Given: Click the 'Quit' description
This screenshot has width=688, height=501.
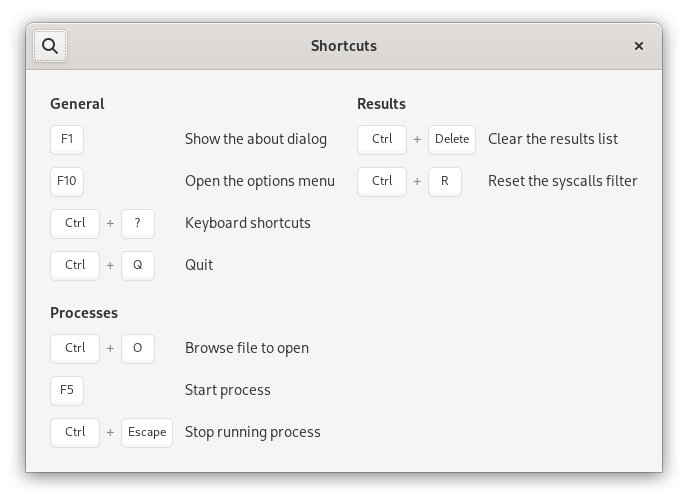Looking at the screenshot, I should click(x=199, y=265).
